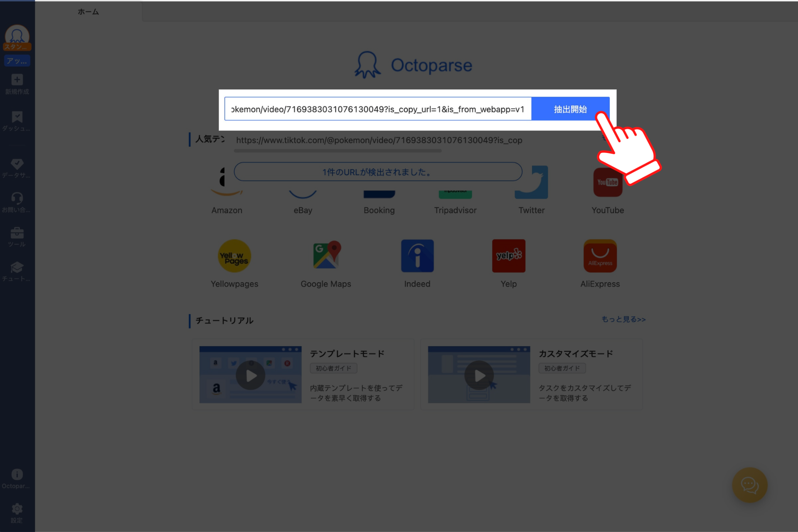Open the ツール toolbox icon

17,233
